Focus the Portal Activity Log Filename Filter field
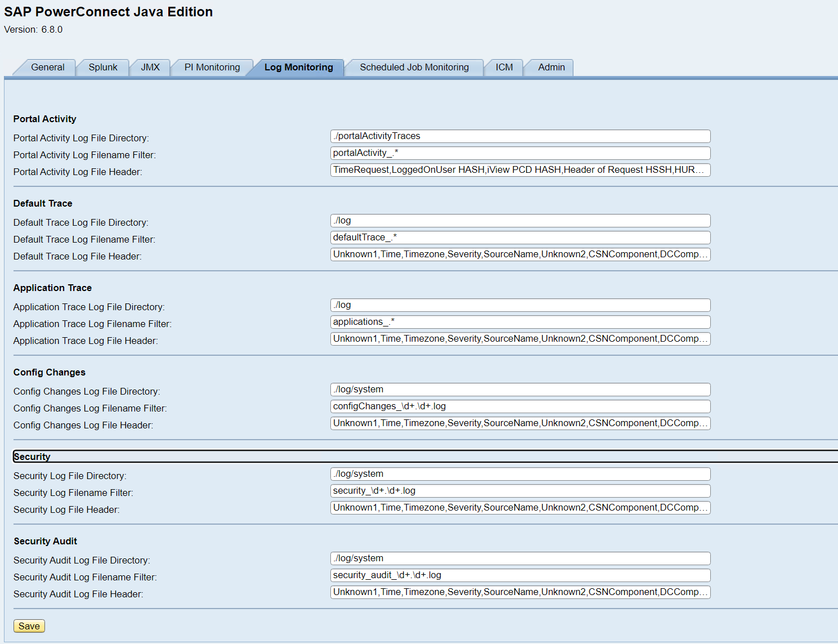 520,153
